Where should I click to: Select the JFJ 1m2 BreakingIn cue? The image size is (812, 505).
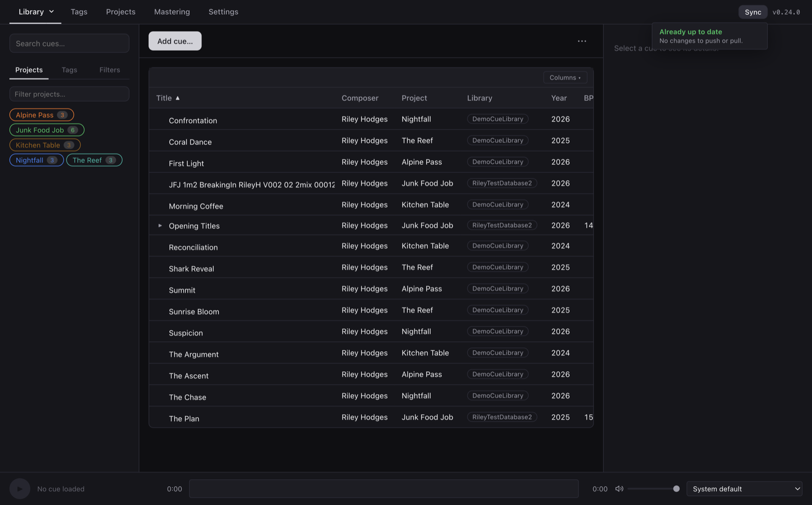pyautogui.click(x=371, y=183)
